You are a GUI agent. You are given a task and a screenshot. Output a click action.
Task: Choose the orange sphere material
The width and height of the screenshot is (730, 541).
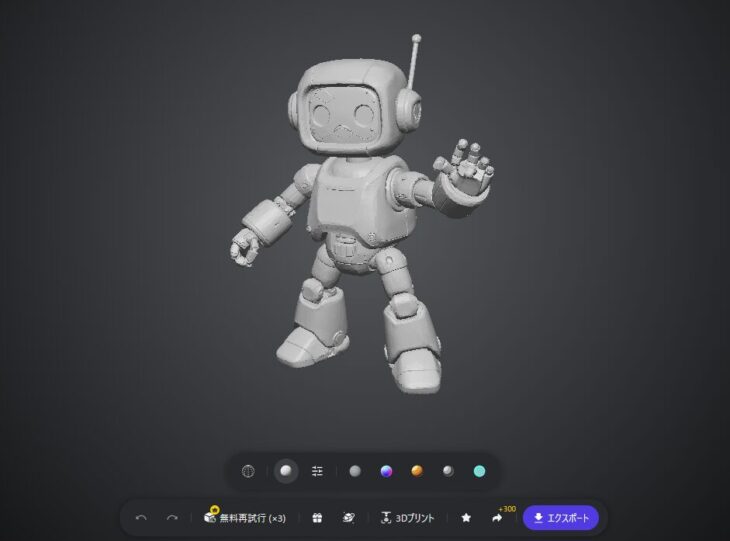[x=417, y=471]
